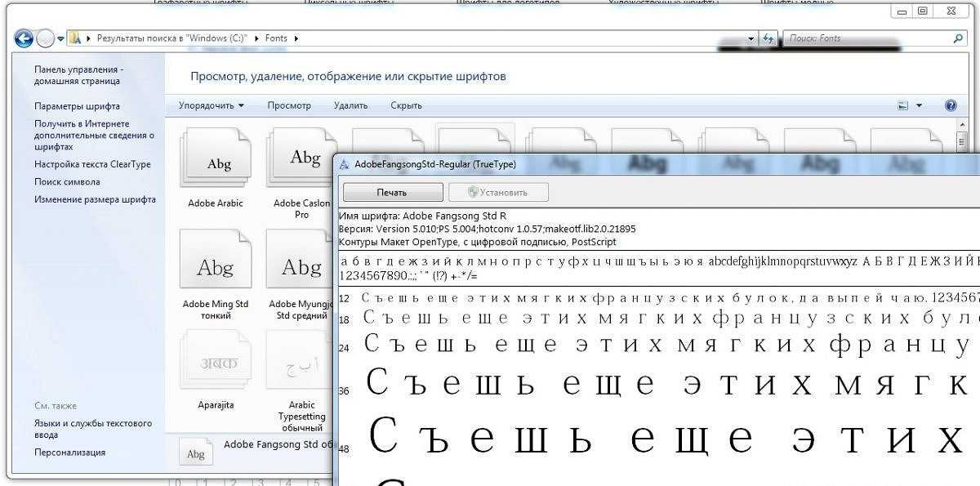Click Просмотр in the toolbar

pos(289,105)
